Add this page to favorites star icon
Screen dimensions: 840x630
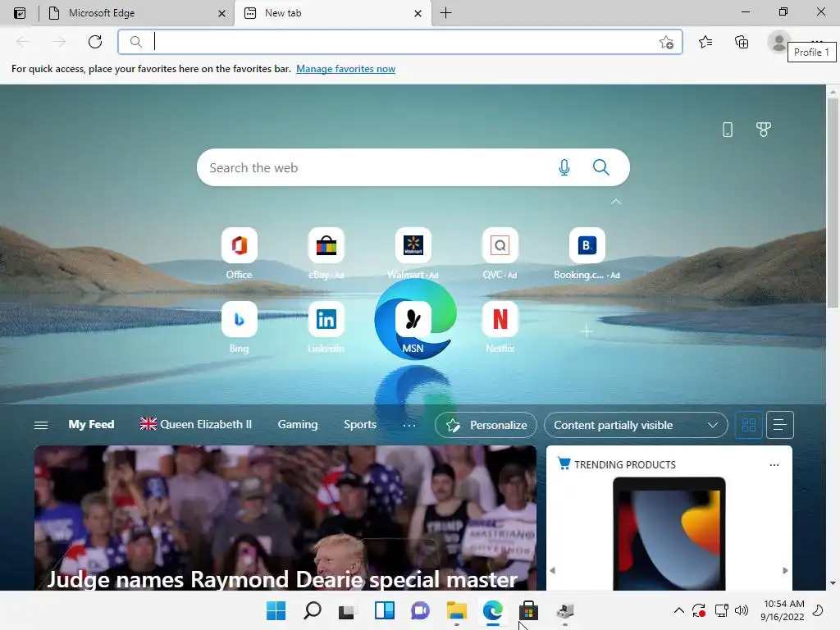pyautogui.click(x=666, y=42)
